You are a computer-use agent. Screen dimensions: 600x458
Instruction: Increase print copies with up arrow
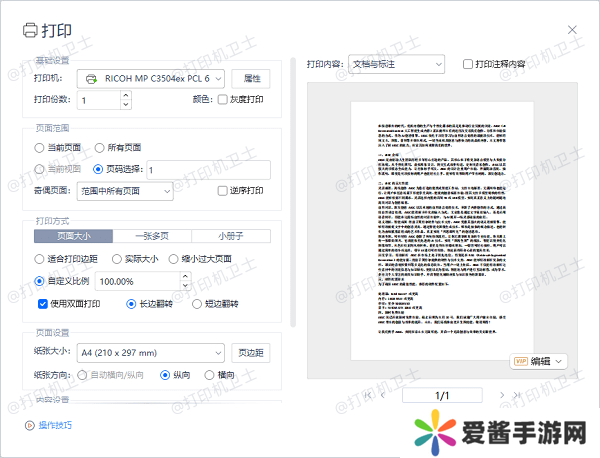tap(125, 95)
